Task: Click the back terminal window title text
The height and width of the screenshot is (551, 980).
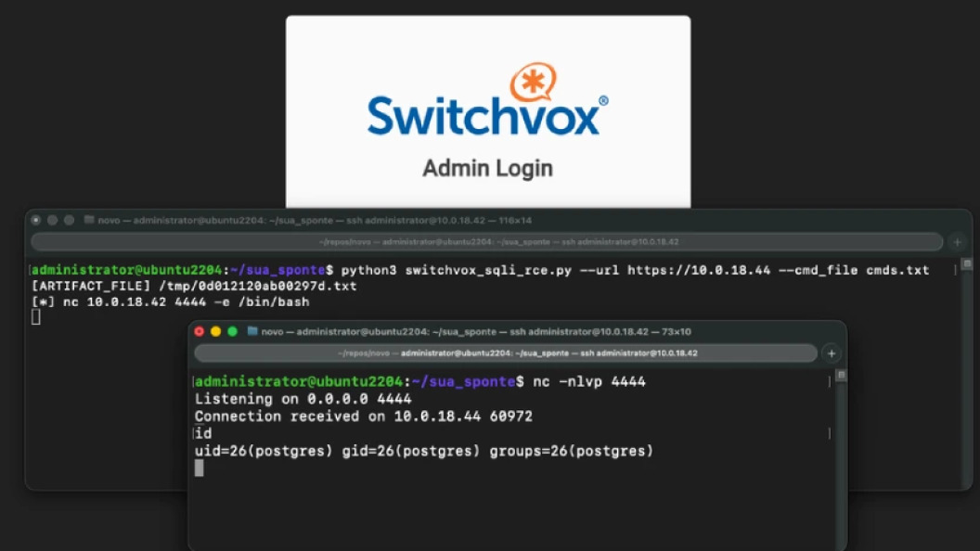Action: click(315, 221)
